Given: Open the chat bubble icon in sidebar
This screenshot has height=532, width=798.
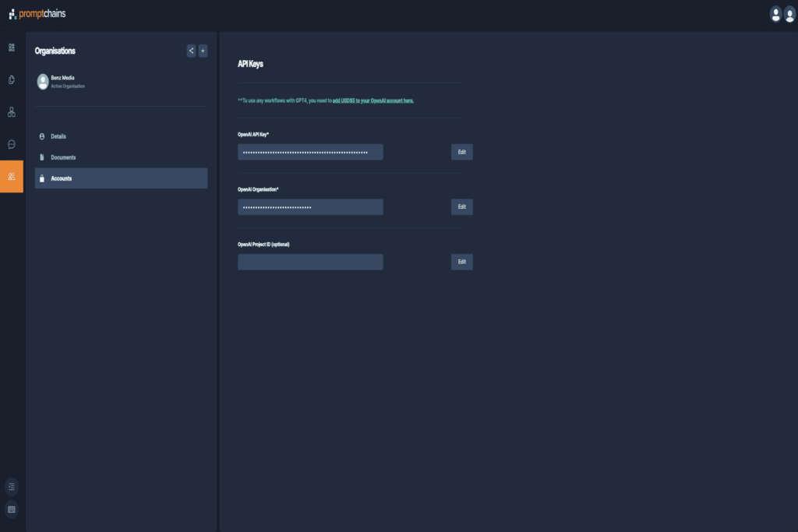Looking at the screenshot, I should pyautogui.click(x=11, y=144).
